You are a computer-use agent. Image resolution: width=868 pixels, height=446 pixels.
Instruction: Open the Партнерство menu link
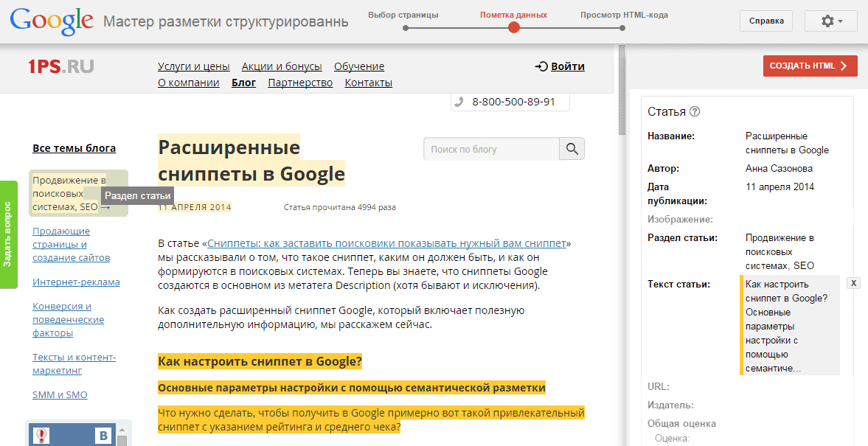[300, 83]
